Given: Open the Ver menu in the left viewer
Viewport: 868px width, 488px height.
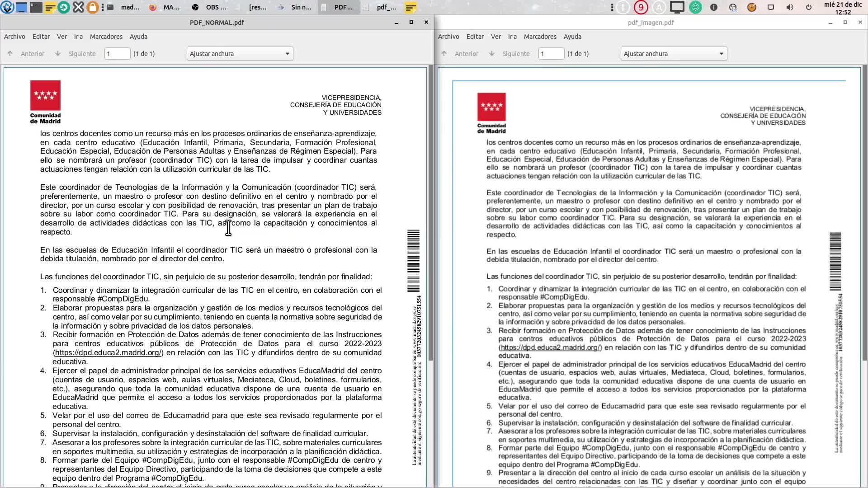Looking at the screenshot, I should tap(62, 37).
